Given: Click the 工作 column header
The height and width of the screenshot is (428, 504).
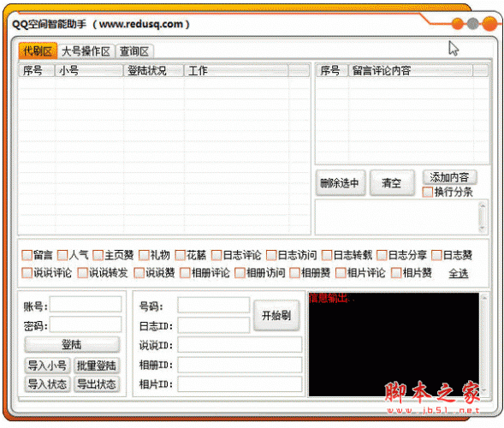Looking at the screenshot, I should click(x=236, y=70).
